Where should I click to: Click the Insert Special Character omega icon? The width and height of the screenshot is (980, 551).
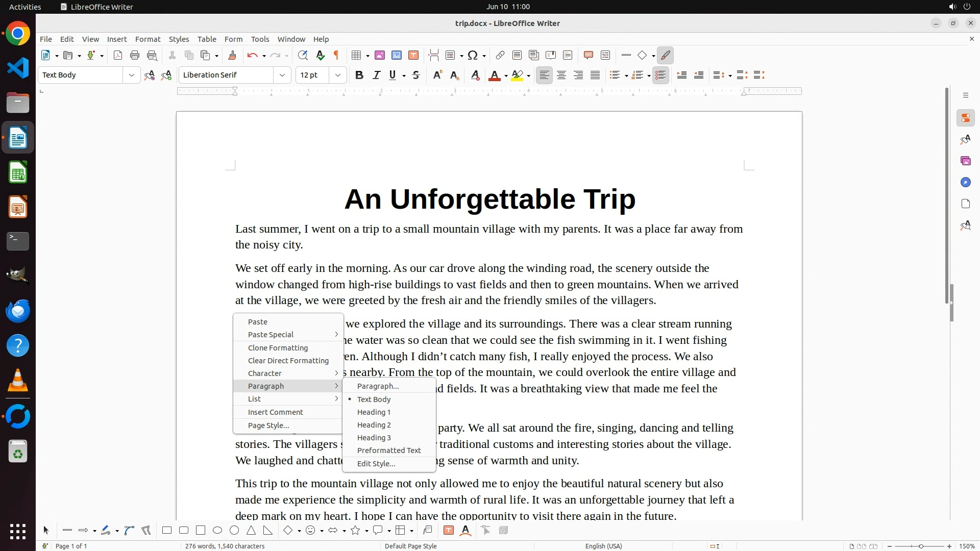[x=473, y=56]
